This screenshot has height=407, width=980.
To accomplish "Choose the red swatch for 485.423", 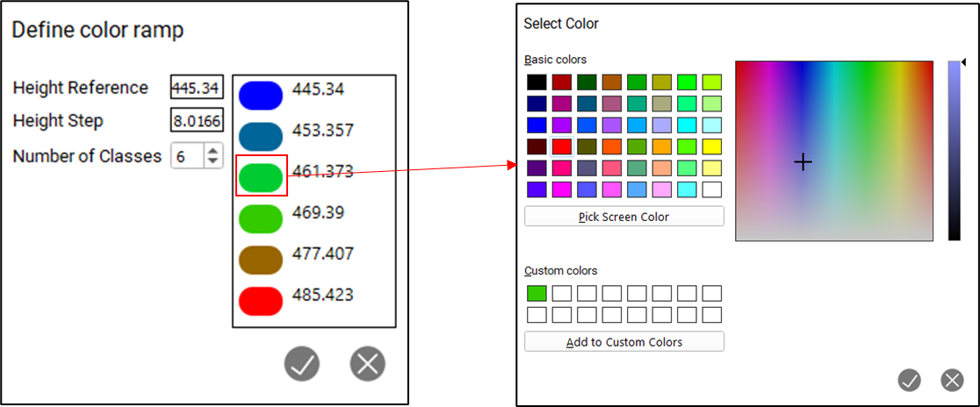I will pyautogui.click(x=261, y=300).
